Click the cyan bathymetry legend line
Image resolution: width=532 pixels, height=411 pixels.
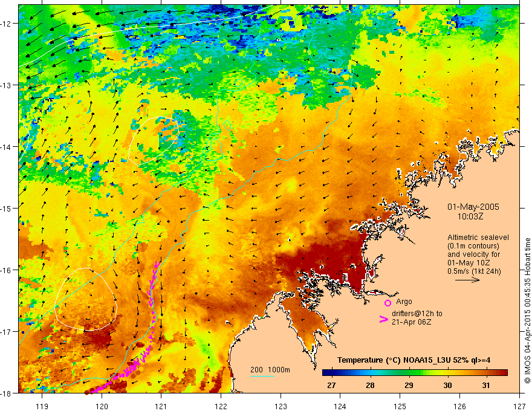(262, 376)
